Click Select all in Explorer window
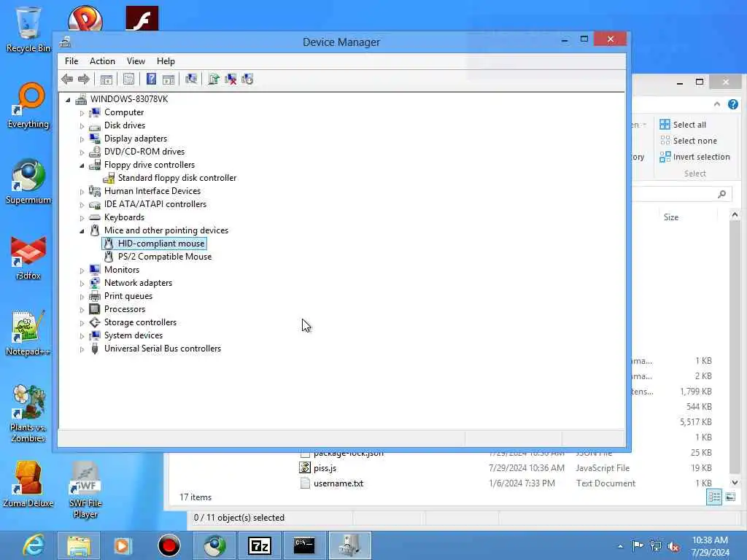 coord(683,125)
